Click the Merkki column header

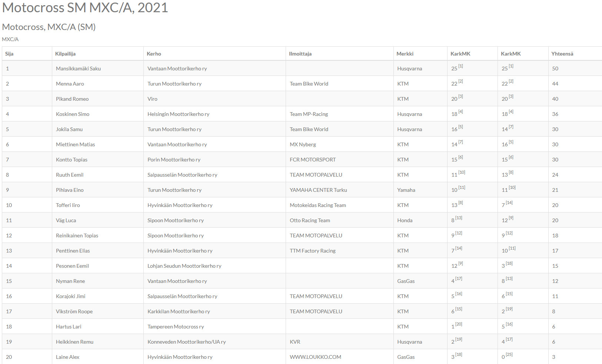click(405, 54)
